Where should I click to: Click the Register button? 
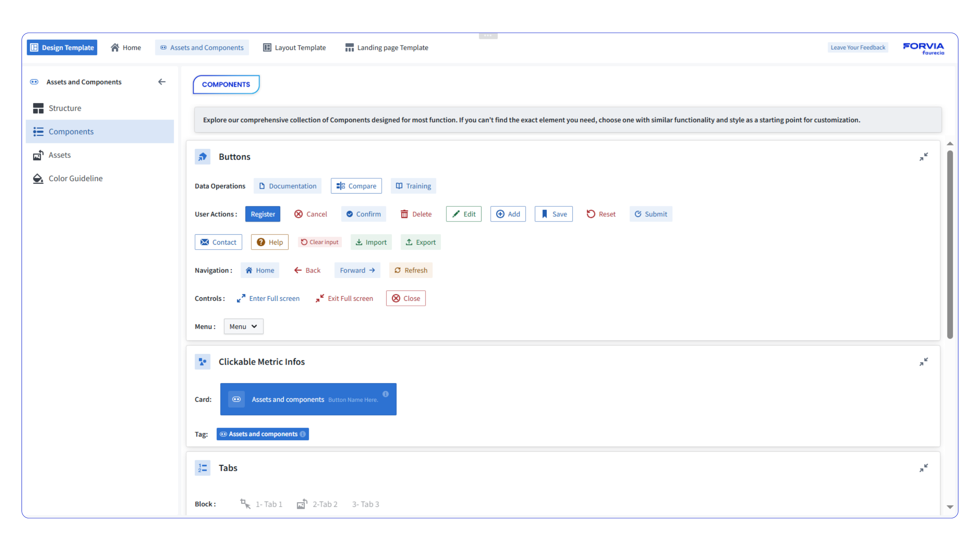pos(262,214)
